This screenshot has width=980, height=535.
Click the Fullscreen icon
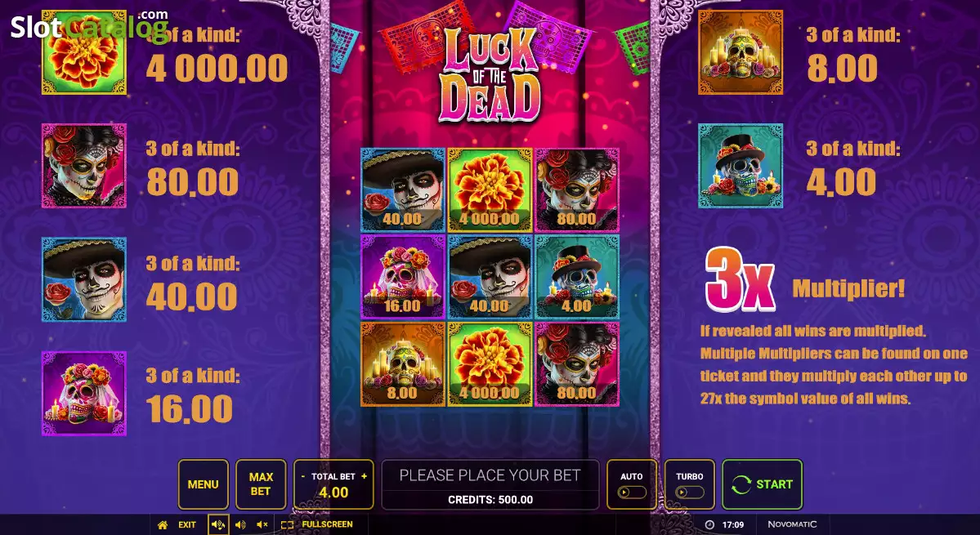tap(287, 525)
